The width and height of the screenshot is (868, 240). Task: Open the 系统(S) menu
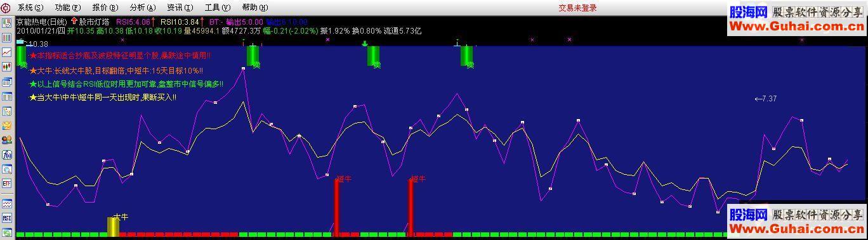[30, 8]
